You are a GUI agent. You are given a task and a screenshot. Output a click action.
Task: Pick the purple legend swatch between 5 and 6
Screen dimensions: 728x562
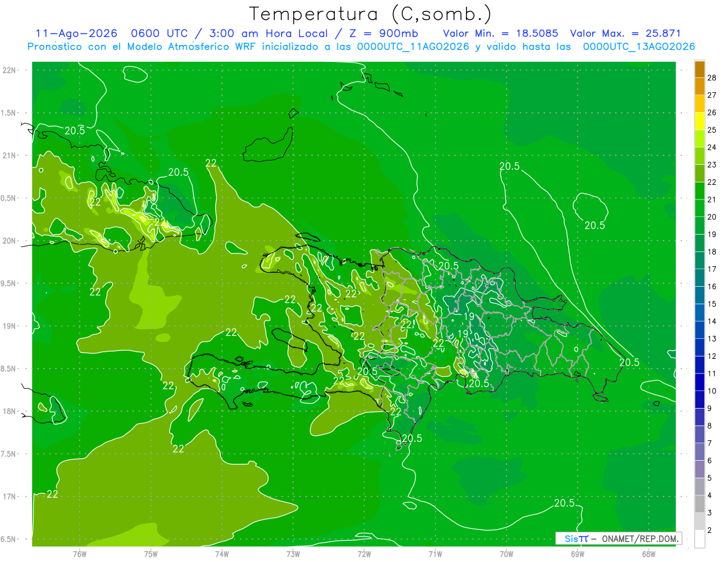699,469
